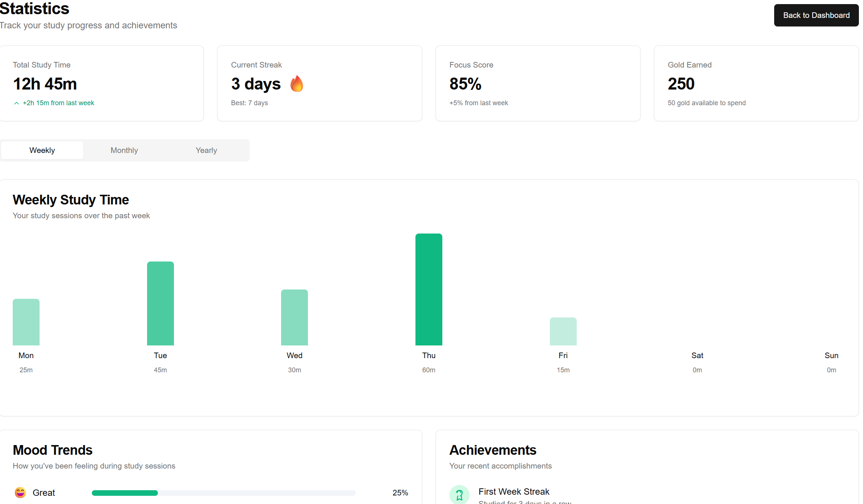
Task: Click the Total Study Time card
Action: pos(102,83)
